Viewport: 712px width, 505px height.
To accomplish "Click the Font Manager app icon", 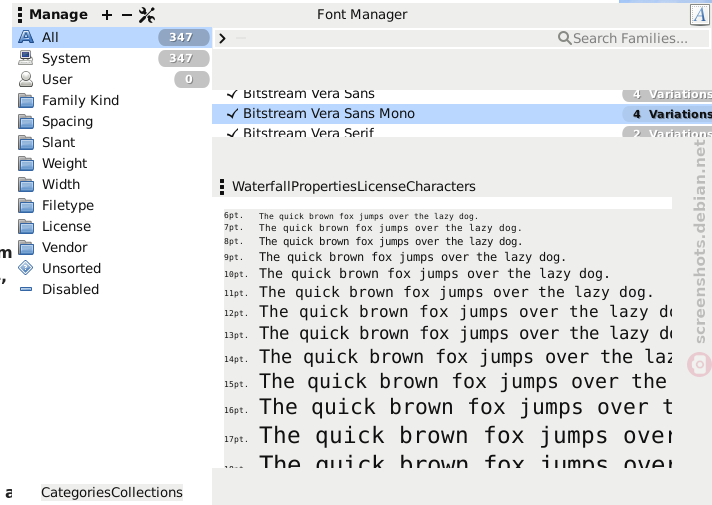I will click(699, 15).
